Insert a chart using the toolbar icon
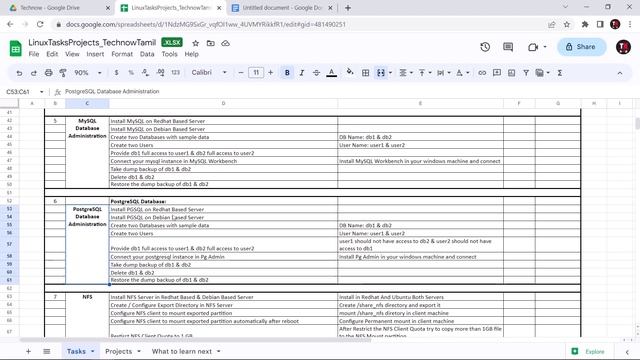This screenshot has width=640, height=360. (511, 73)
